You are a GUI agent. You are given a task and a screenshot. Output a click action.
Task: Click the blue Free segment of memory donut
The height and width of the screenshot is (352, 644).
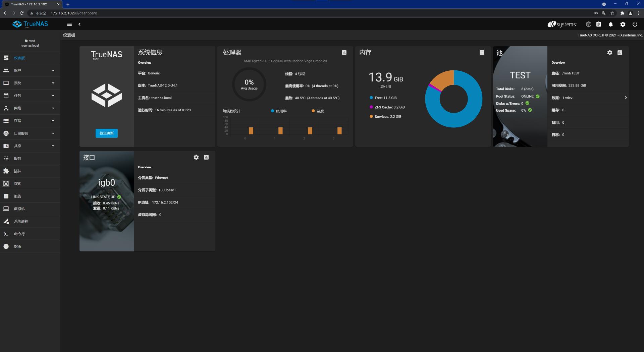point(470,114)
